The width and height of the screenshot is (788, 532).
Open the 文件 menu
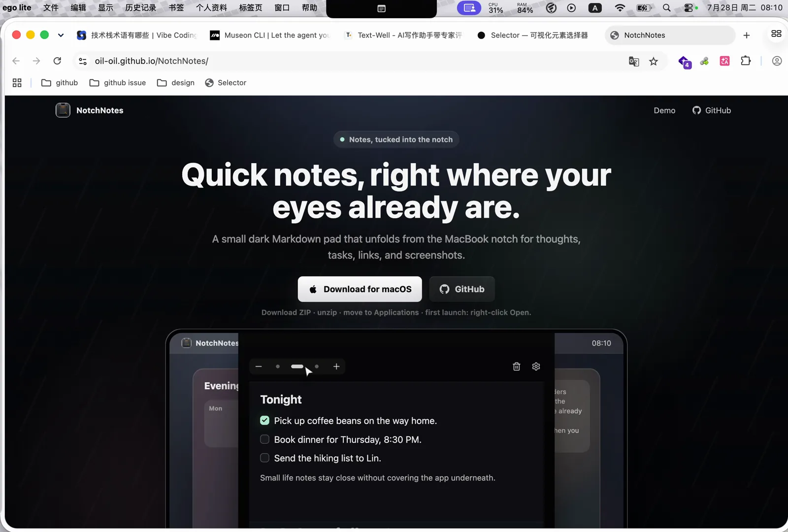(x=51, y=8)
